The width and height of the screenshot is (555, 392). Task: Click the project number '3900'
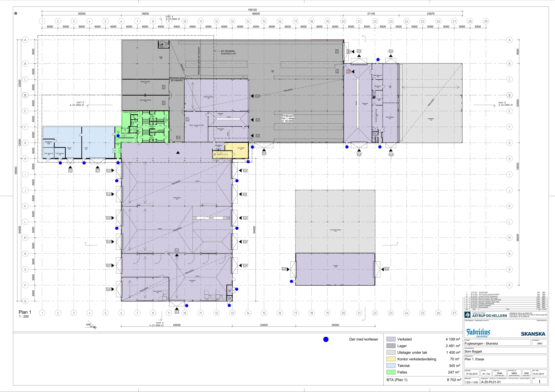(x=540, y=343)
